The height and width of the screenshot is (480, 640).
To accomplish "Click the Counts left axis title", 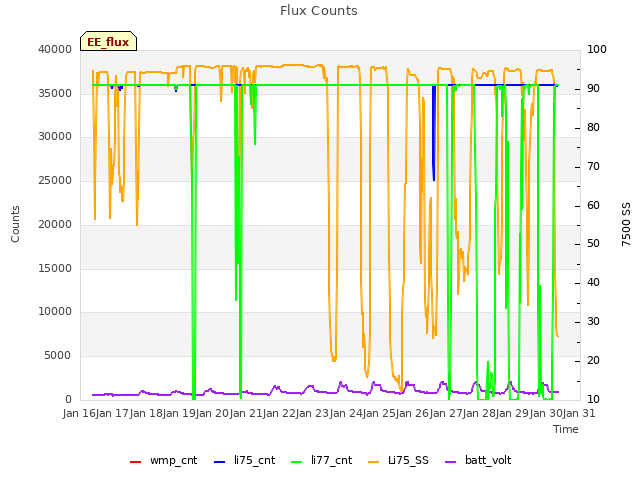I will click(15, 224).
